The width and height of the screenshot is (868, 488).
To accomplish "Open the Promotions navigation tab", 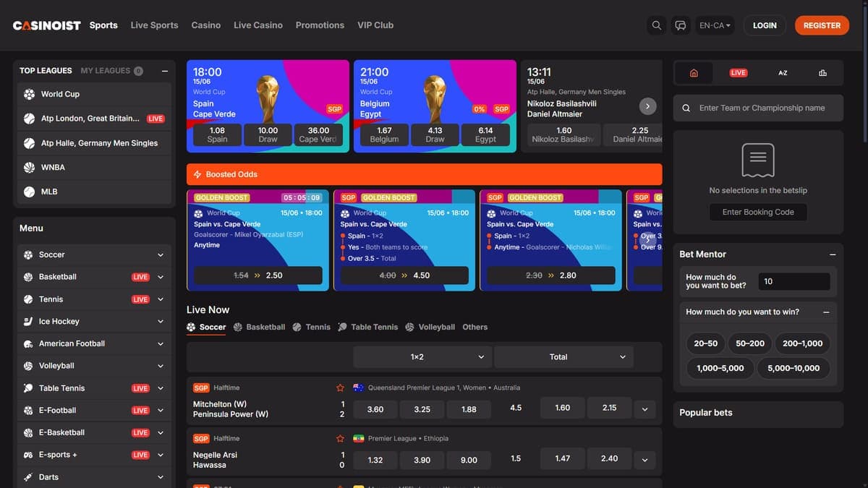I will (320, 25).
